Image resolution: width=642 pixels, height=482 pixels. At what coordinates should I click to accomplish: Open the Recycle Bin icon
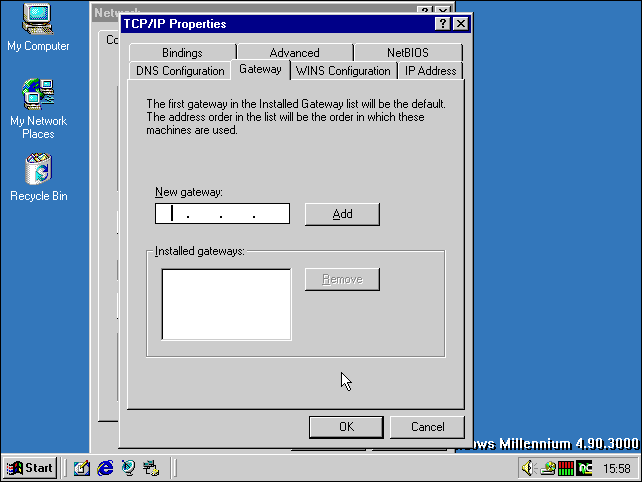(x=38, y=177)
